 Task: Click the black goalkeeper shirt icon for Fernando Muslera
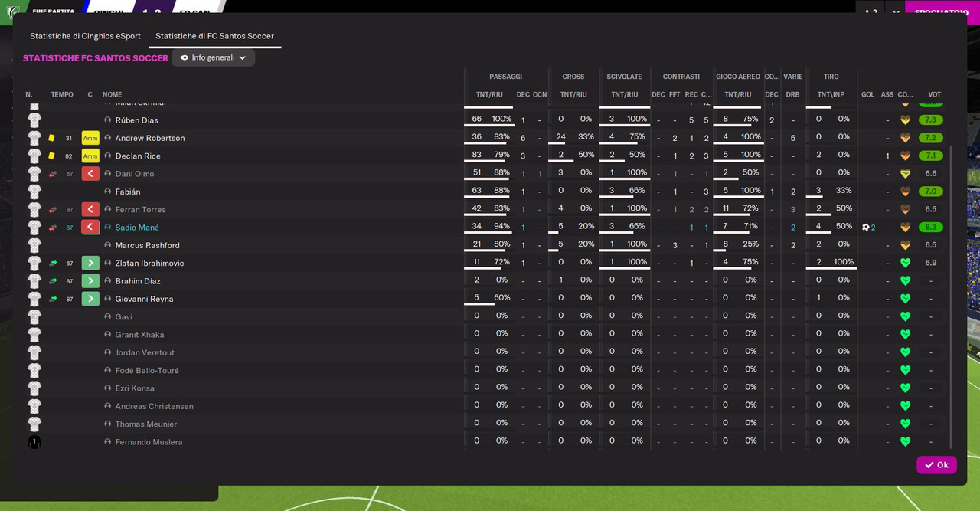pos(34,442)
